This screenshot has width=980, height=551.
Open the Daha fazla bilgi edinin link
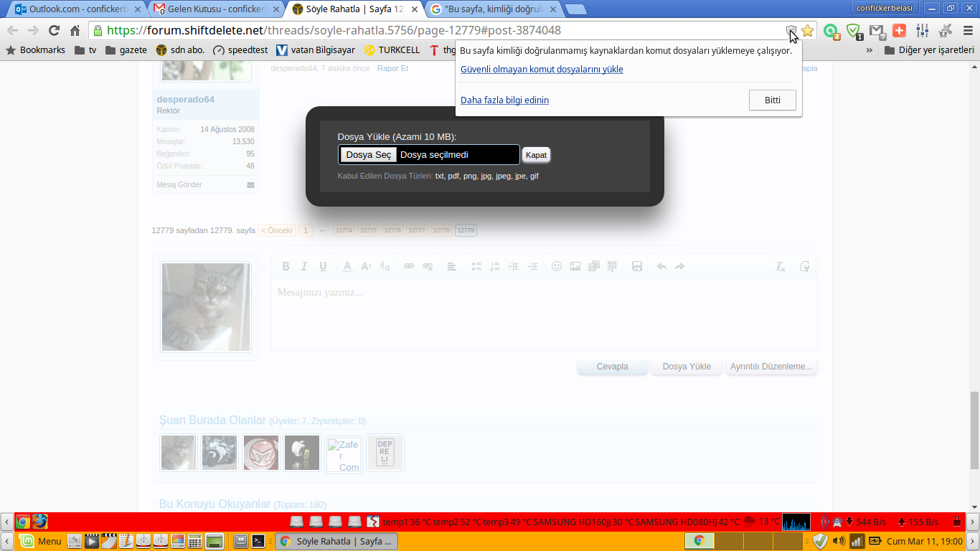504,100
